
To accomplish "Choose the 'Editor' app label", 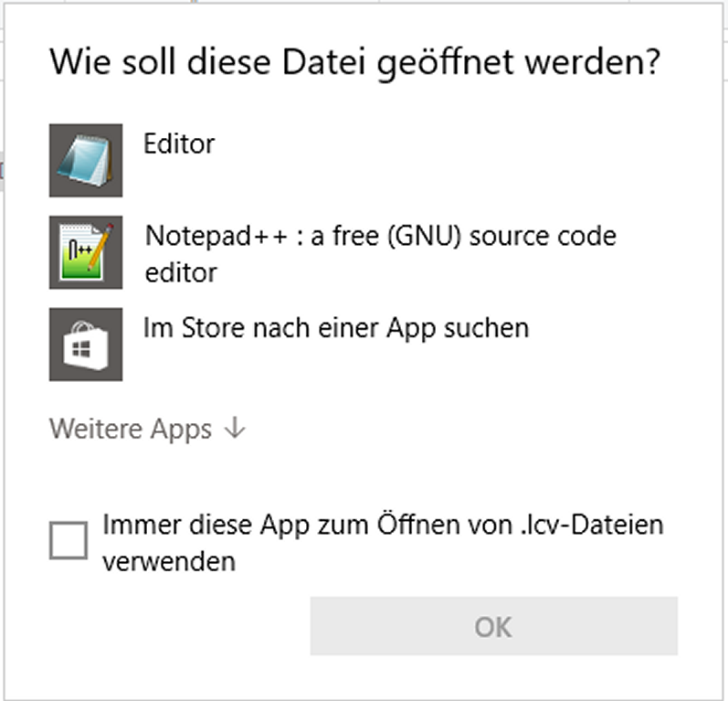I will 179,144.
